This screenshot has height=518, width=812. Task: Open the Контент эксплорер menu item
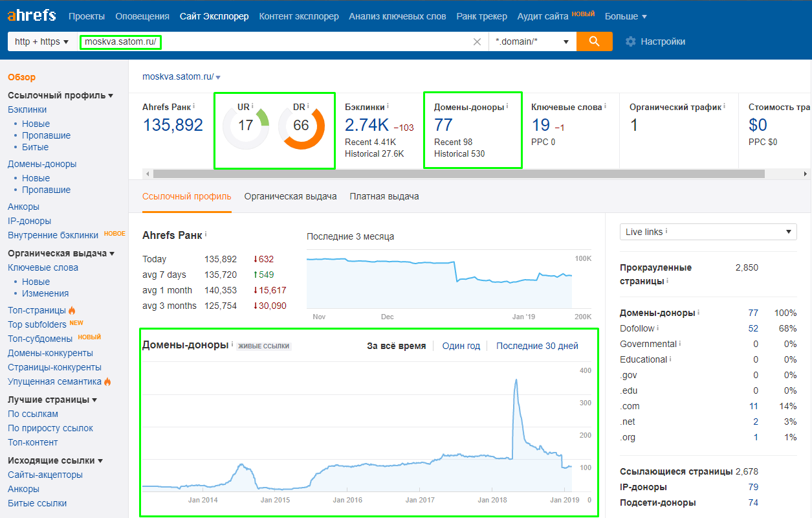point(299,16)
